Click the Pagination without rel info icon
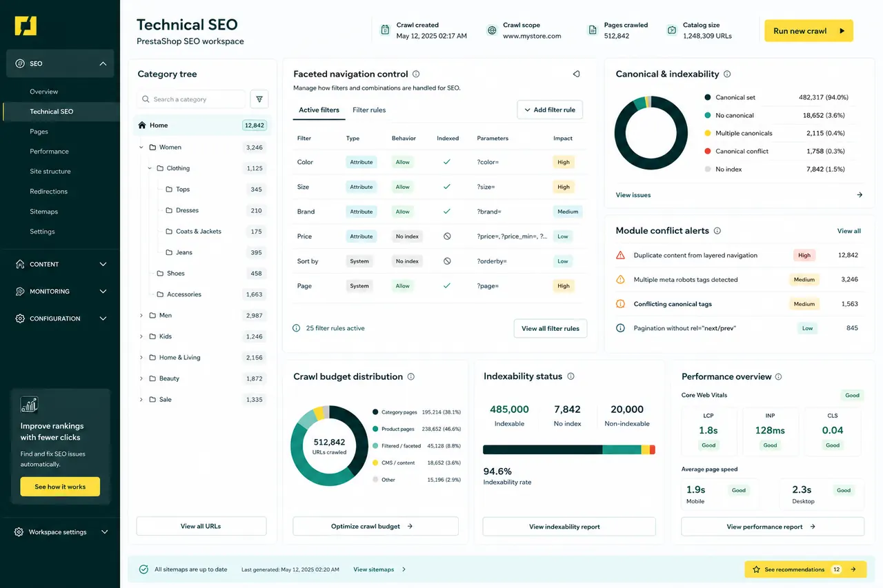The image size is (883, 588). [619, 328]
